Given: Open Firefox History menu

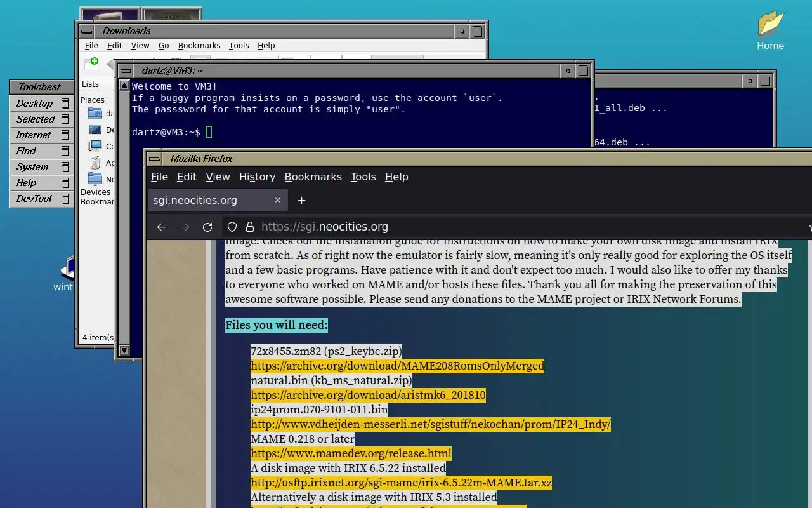Looking at the screenshot, I should [x=257, y=177].
